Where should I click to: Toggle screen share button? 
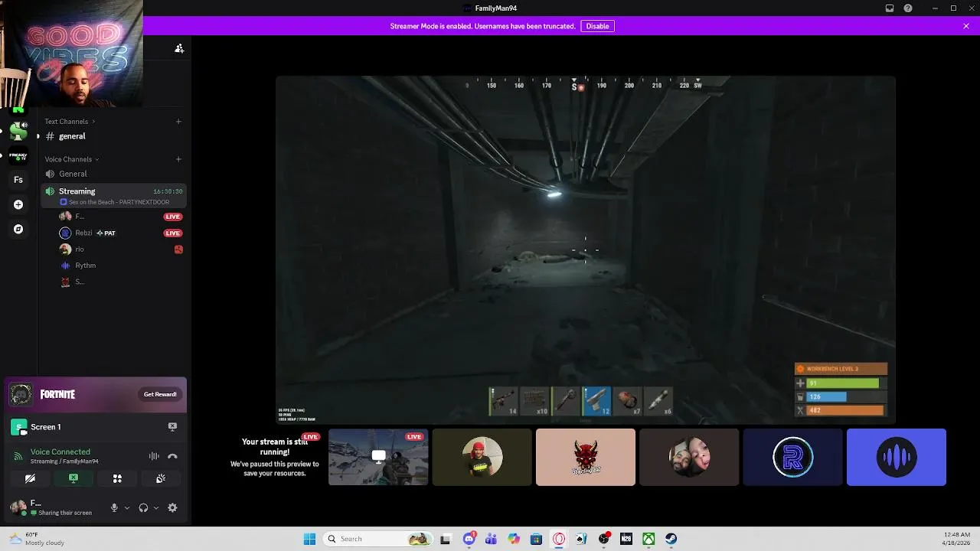pos(73,478)
